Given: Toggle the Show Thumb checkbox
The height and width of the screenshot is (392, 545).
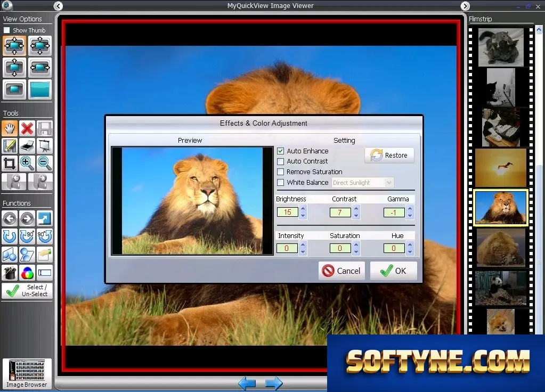Looking at the screenshot, I should click(6, 30).
